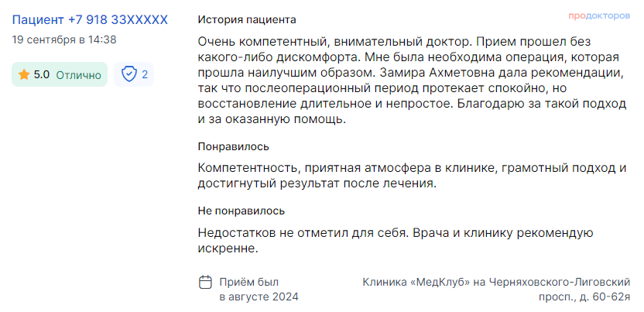Click the review date 19 сентября в 14:38
644x312 pixels.
pos(64,39)
